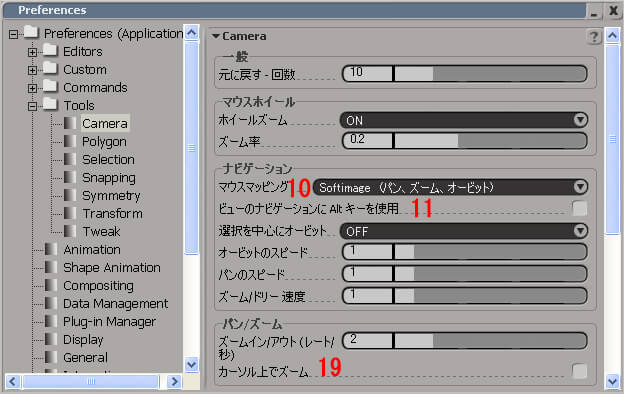624x394 pixels.
Task: Click tree panel scroll up arrow
Action: tap(191, 33)
